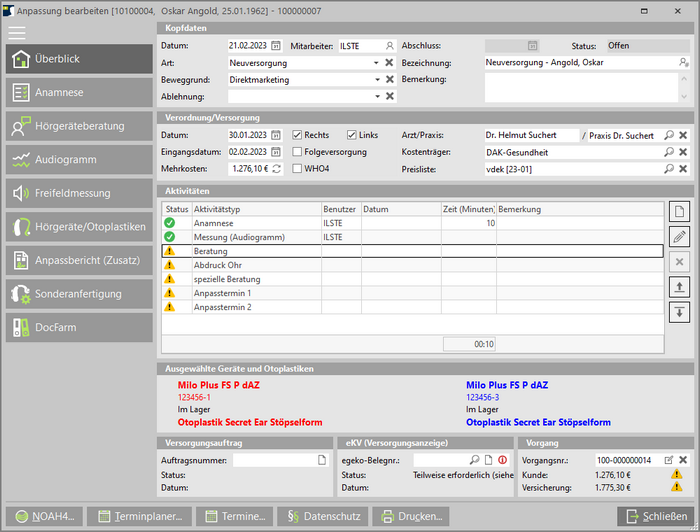Click into the Auftragsnummer input field
700x532 pixels.
(272, 460)
